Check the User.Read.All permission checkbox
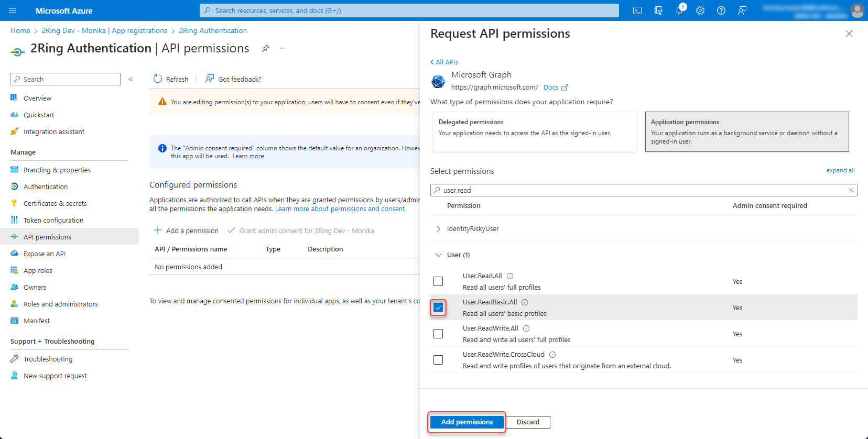Viewport: 868px width, 439px height. (438, 281)
